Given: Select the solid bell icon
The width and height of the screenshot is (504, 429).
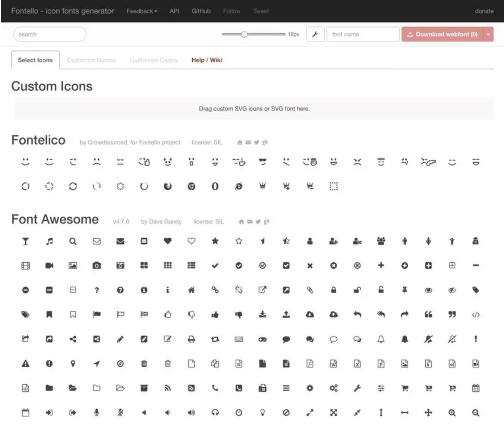Looking at the screenshot, I should coord(405,339).
